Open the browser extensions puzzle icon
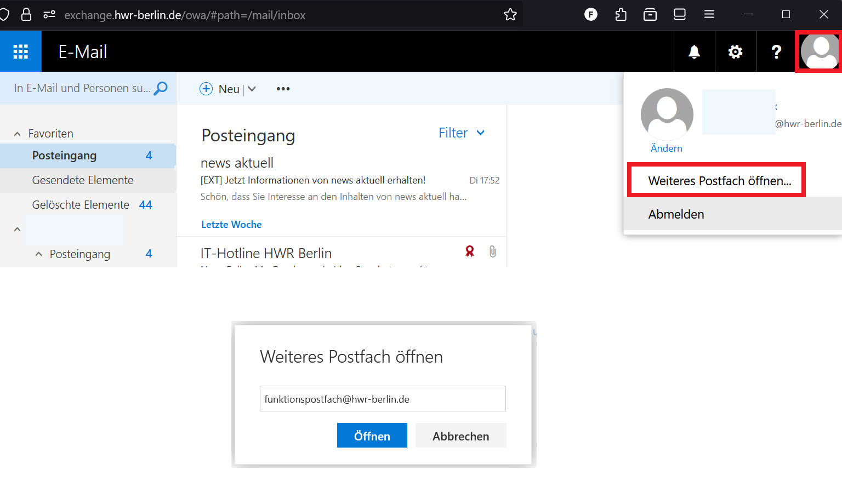Image resolution: width=842 pixels, height=504 pixels. (621, 15)
